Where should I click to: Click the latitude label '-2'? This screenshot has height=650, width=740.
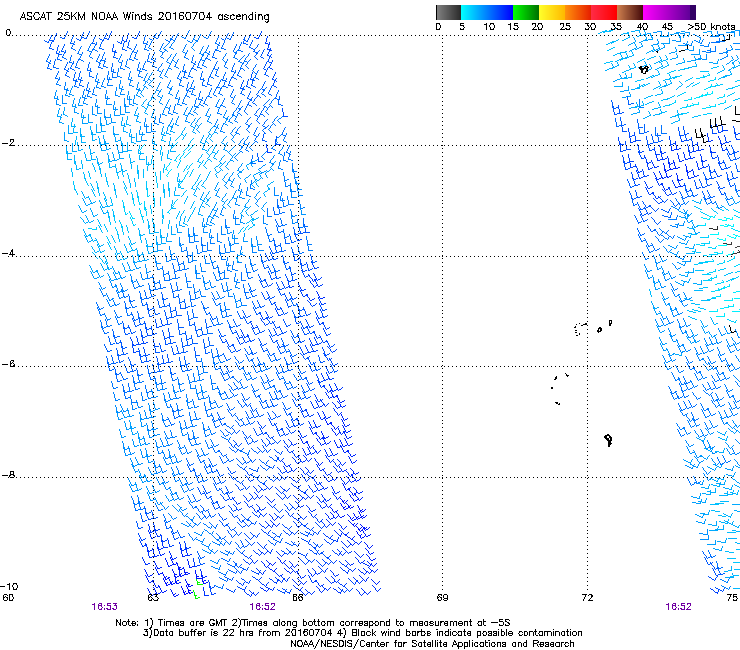coord(8,143)
